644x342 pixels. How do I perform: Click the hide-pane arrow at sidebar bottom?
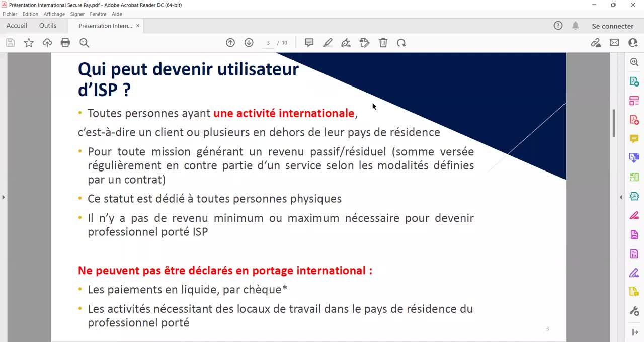(635, 332)
